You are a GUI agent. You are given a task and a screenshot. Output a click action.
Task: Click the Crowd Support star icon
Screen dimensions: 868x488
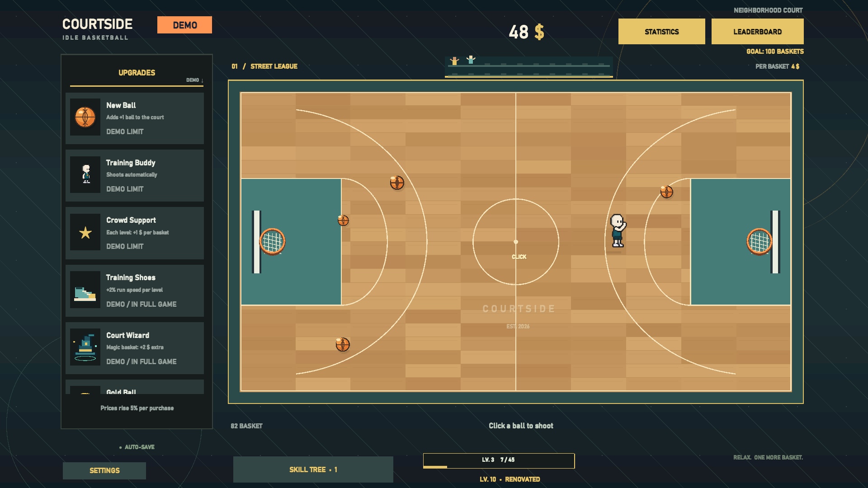(85, 232)
